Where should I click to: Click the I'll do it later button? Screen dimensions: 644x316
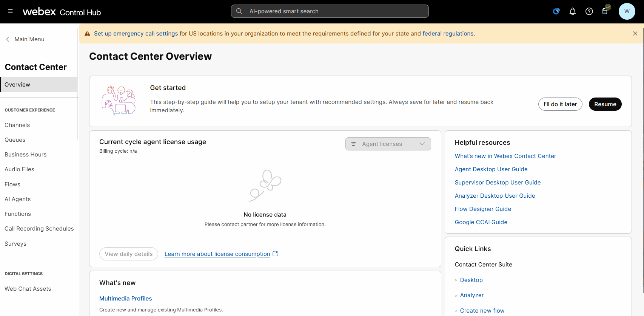[560, 104]
